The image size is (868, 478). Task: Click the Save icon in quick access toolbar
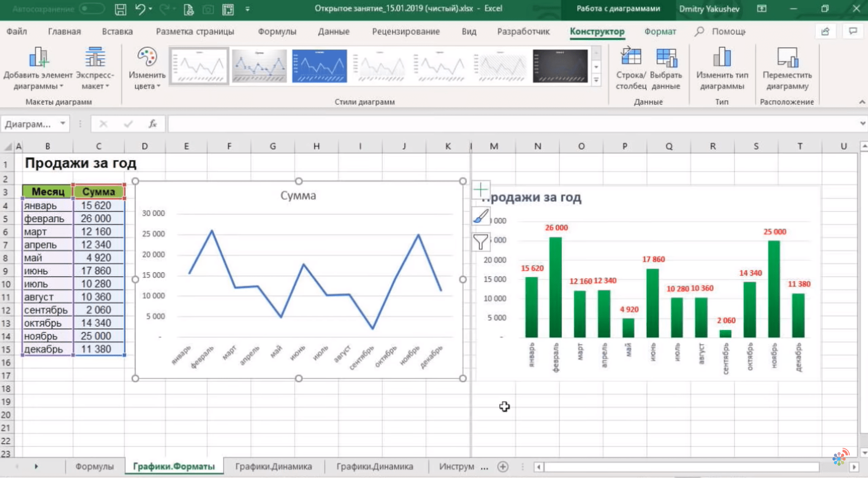tap(120, 9)
